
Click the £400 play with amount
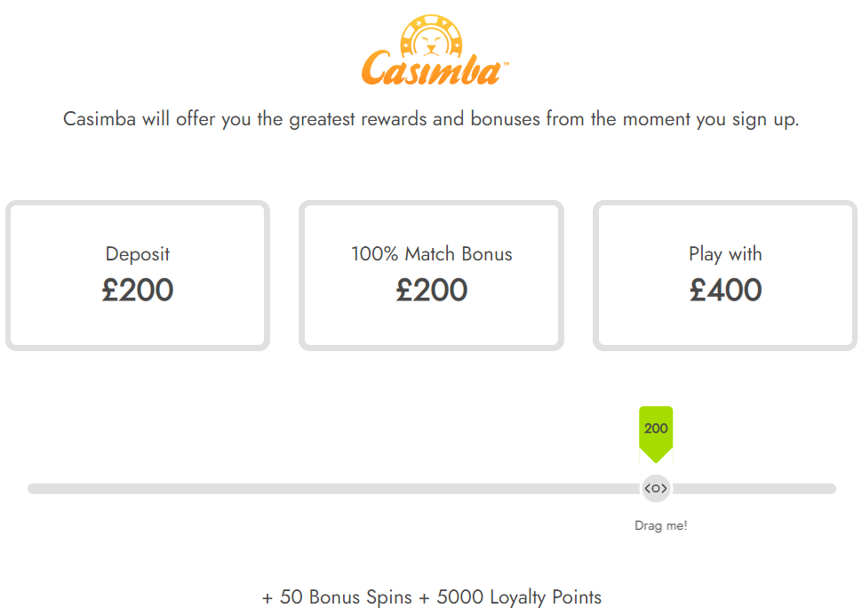[x=726, y=290]
